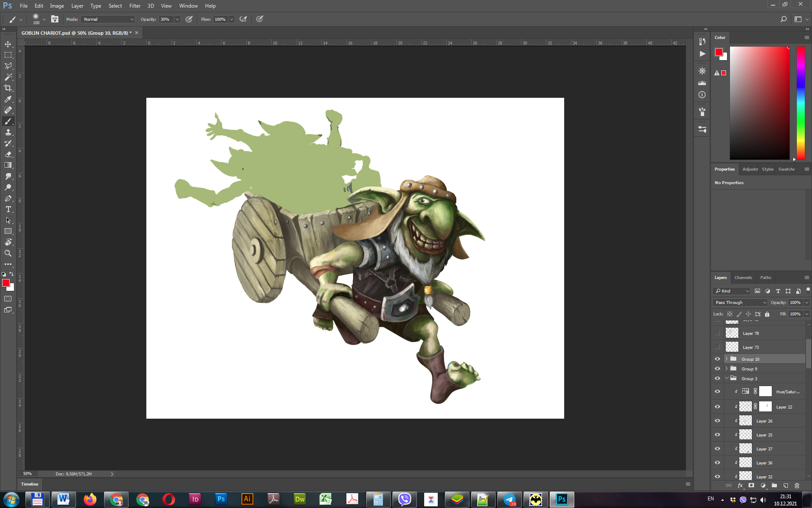Open the History panel icon
812x508 pixels.
point(702,41)
